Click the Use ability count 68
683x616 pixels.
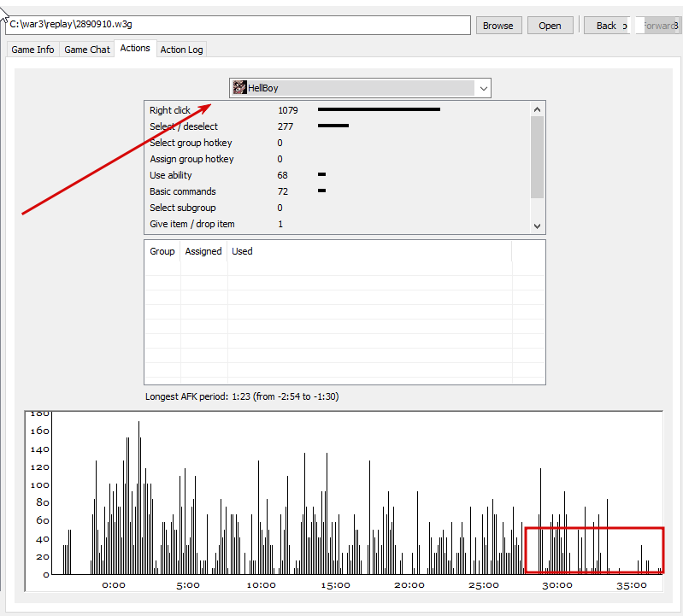coord(282,175)
